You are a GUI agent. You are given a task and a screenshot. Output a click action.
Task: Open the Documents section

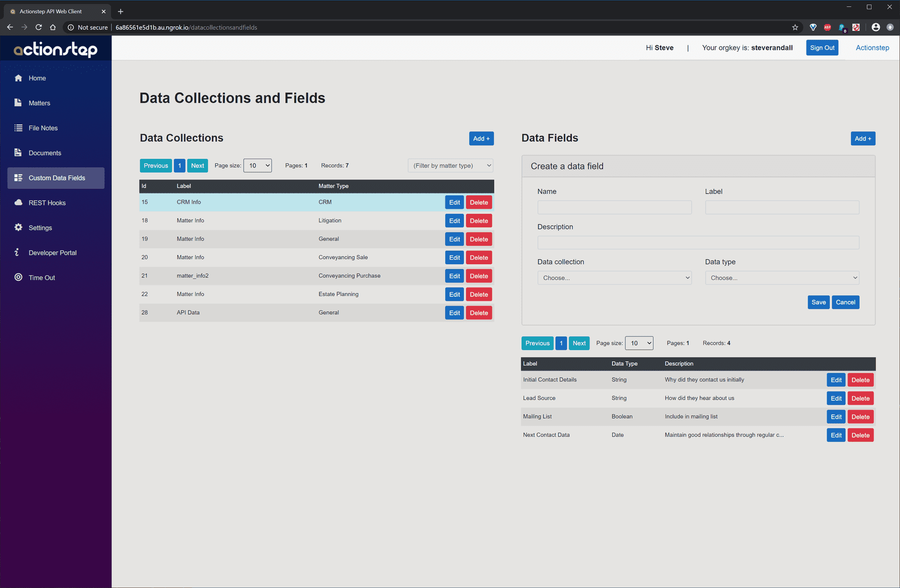45,153
